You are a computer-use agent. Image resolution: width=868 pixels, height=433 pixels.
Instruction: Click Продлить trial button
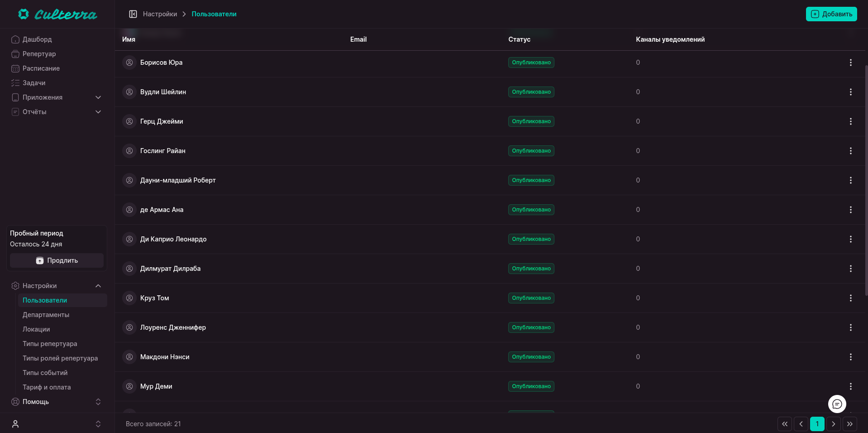(57, 260)
